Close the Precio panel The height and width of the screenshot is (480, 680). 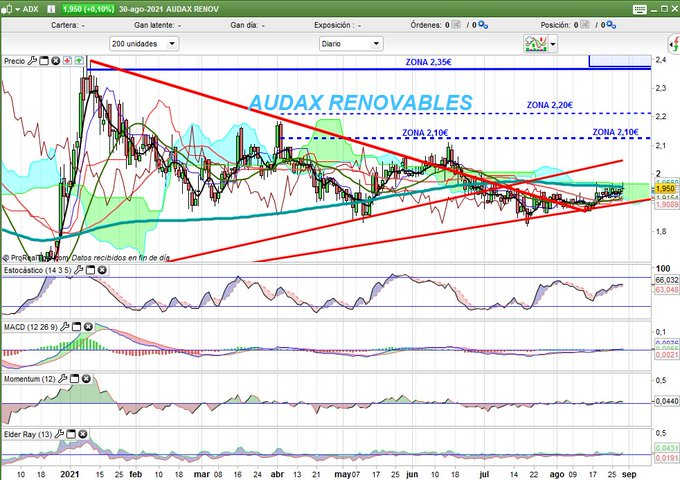coord(56,61)
